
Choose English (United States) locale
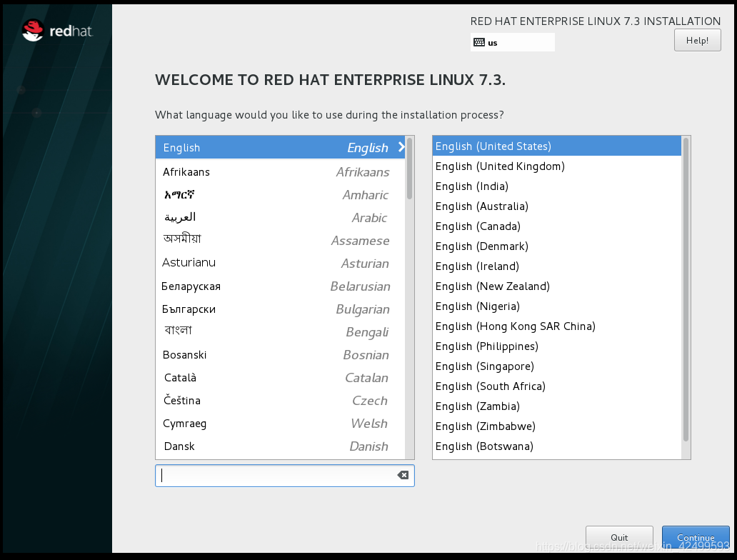556,146
